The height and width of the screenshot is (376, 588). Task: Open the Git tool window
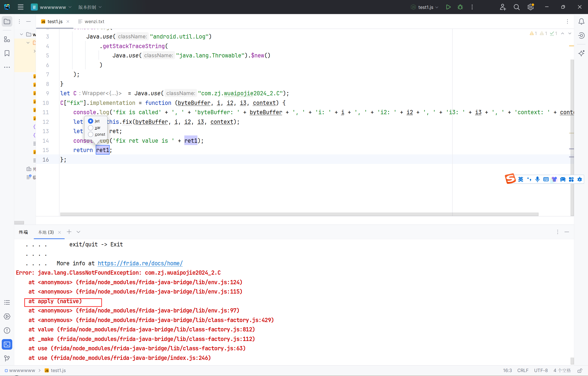7,358
